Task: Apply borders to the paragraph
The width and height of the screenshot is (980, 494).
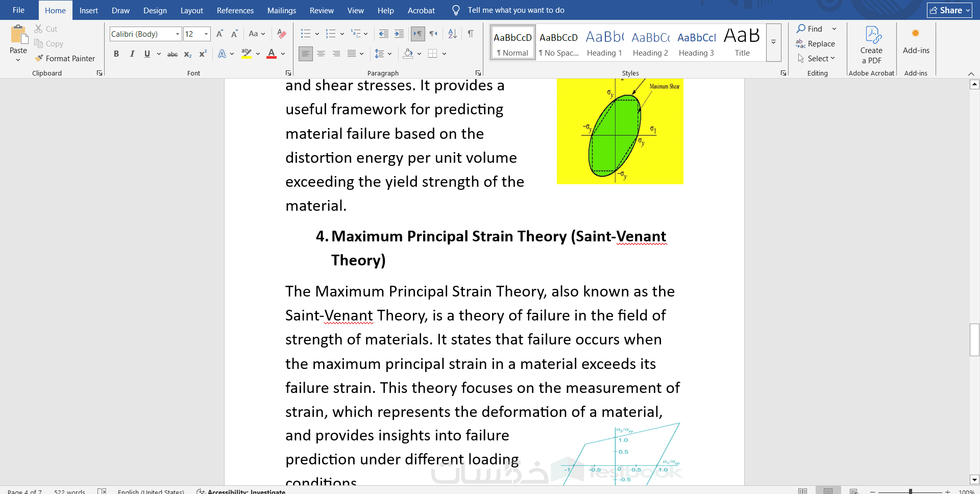Action: (x=432, y=54)
